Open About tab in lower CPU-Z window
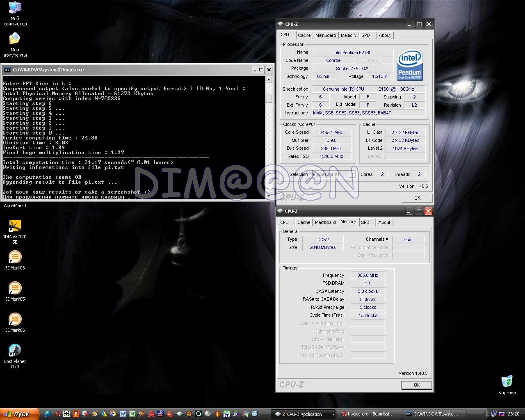This screenshot has width=525, height=420. pos(384,222)
